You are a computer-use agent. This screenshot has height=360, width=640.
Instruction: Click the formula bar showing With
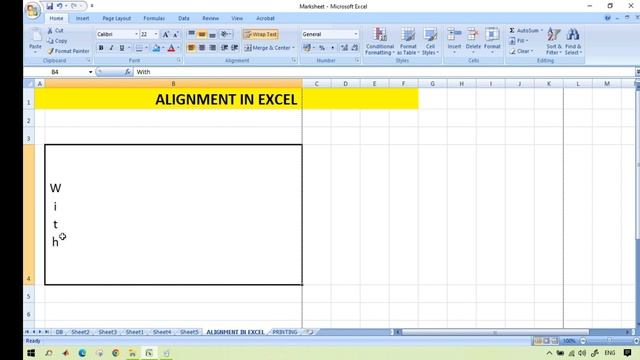click(384, 72)
